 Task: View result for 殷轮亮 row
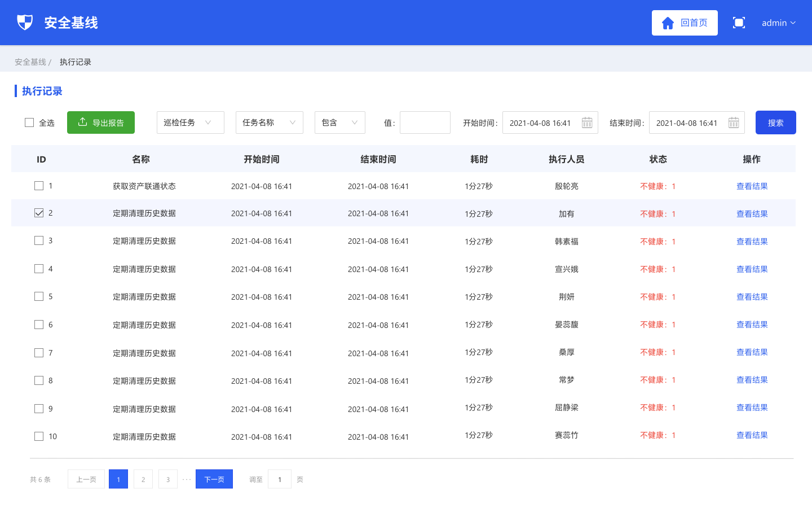pos(752,186)
